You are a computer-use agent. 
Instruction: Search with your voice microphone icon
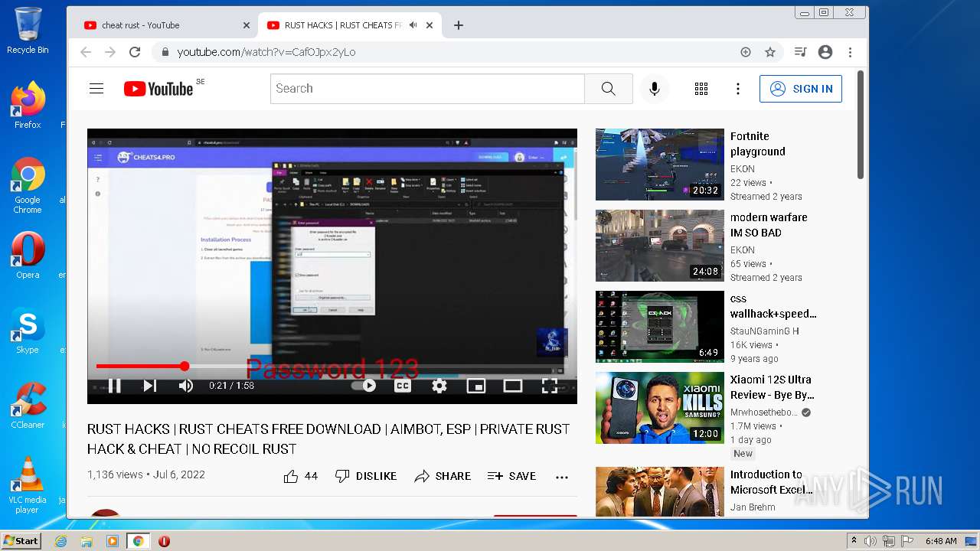point(654,89)
